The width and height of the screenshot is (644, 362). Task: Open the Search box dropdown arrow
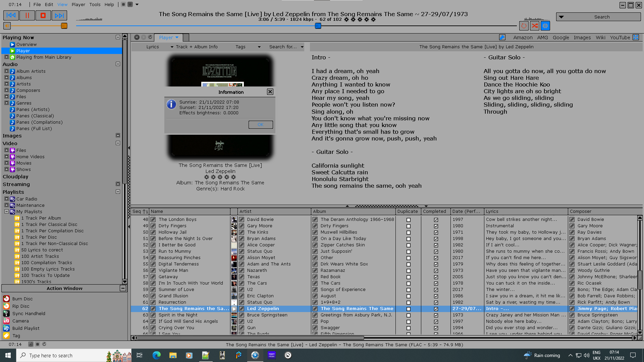click(x=561, y=17)
